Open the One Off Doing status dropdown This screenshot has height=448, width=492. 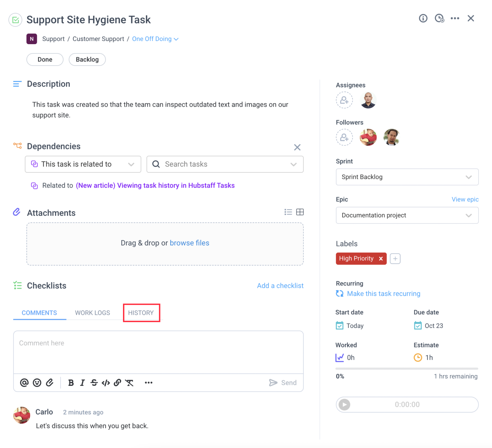tap(155, 39)
